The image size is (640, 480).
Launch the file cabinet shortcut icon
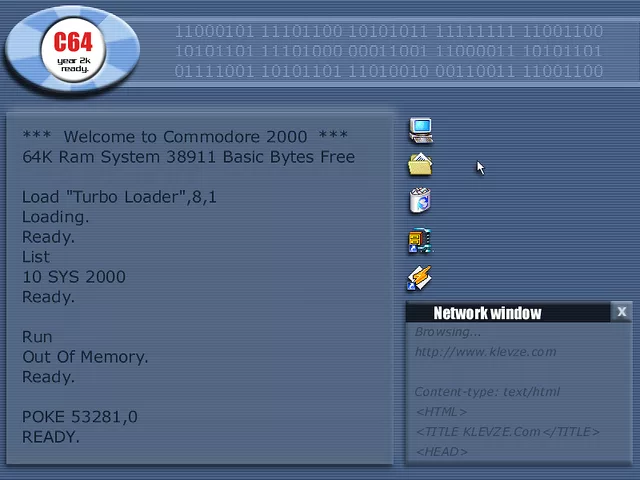coord(420,241)
